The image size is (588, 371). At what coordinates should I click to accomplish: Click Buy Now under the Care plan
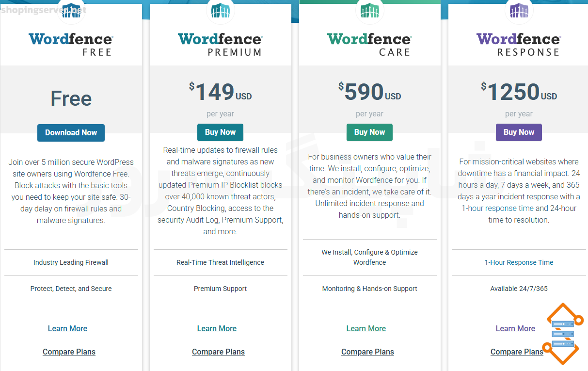pyautogui.click(x=369, y=132)
